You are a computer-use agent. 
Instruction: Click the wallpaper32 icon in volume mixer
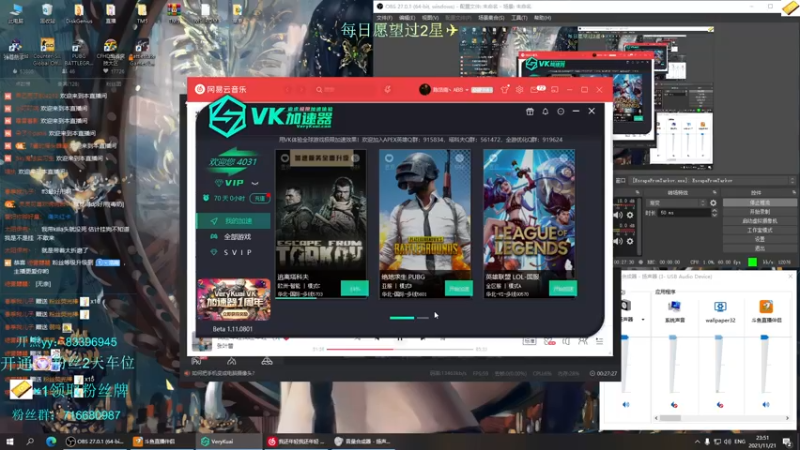tap(720, 307)
